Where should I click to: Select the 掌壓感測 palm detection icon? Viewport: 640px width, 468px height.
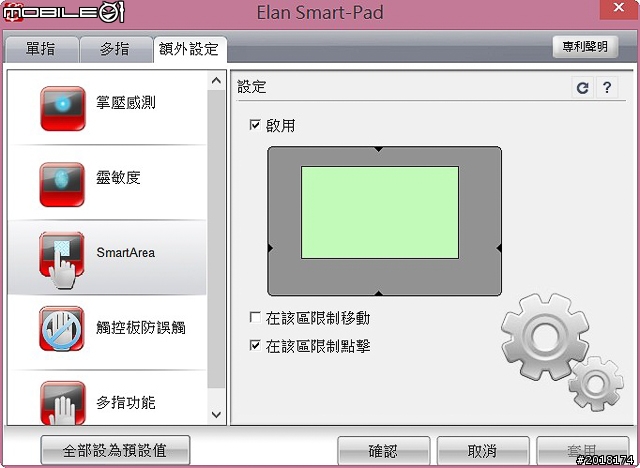63,108
